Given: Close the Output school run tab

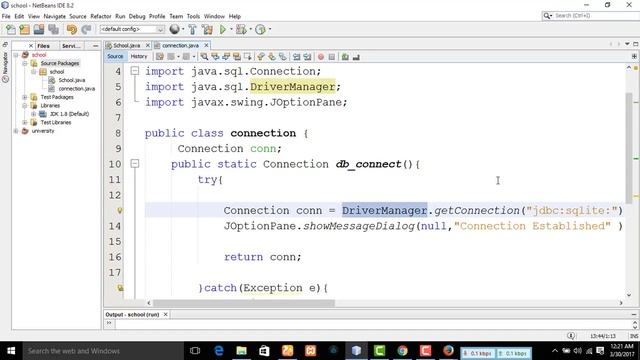Looking at the screenshot, I should coord(165,314).
